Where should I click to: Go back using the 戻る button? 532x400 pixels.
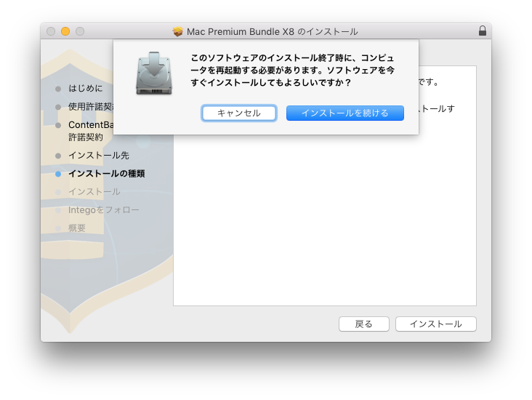pos(363,324)
